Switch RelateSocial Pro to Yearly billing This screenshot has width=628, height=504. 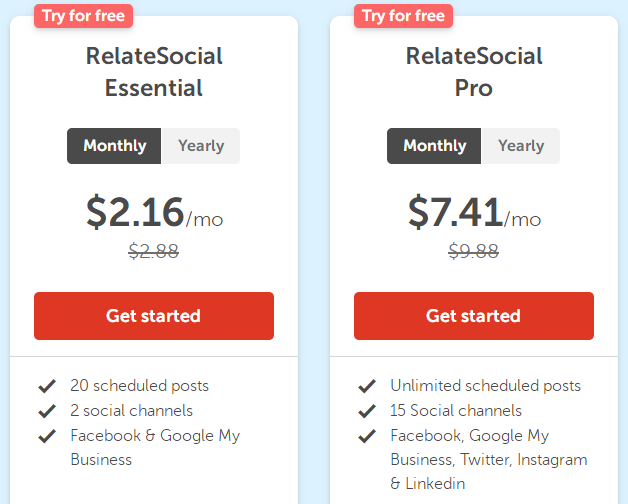(x=521, y=146)
